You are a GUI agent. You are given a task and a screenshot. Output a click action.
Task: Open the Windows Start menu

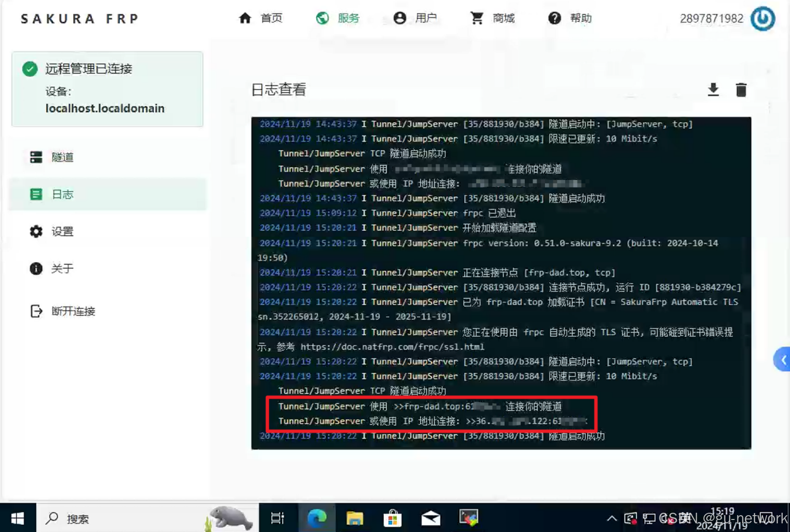[18, 518]
